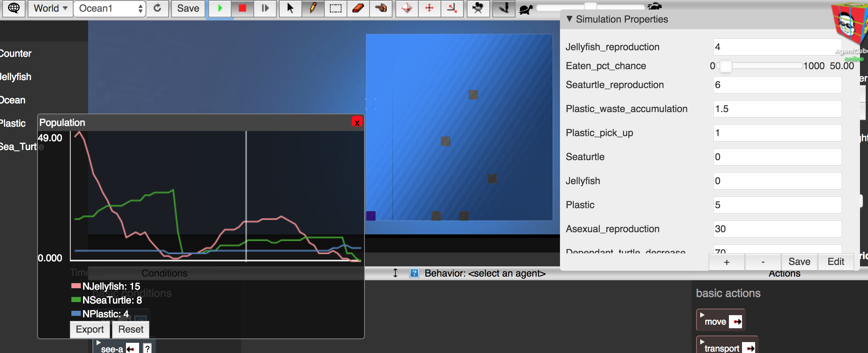Screen dimensions: 868x353
Task: Click the camera icon in toolbar
Action: (x=478, y=8)
